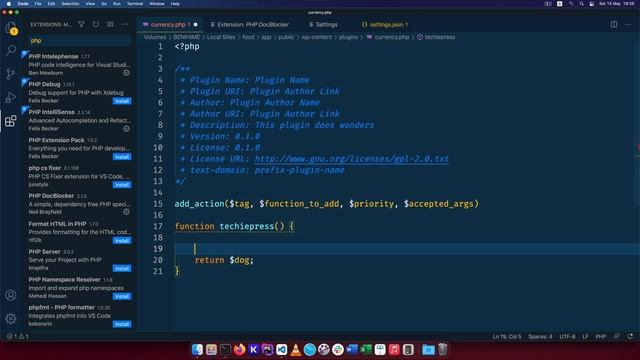The image size is (640, 360).
Task: Open the PHP Intelephense gear settings
Action: click(x=127, y=73)
